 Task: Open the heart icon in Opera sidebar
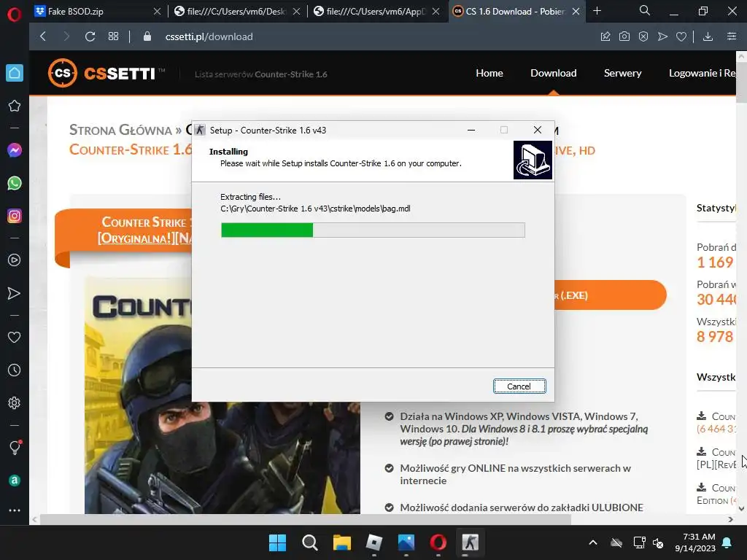15,337
